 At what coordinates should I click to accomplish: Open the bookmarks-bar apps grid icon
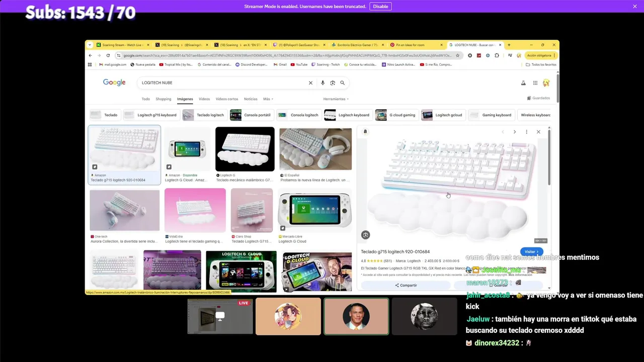pyautogui.click(x=90, y=64)
